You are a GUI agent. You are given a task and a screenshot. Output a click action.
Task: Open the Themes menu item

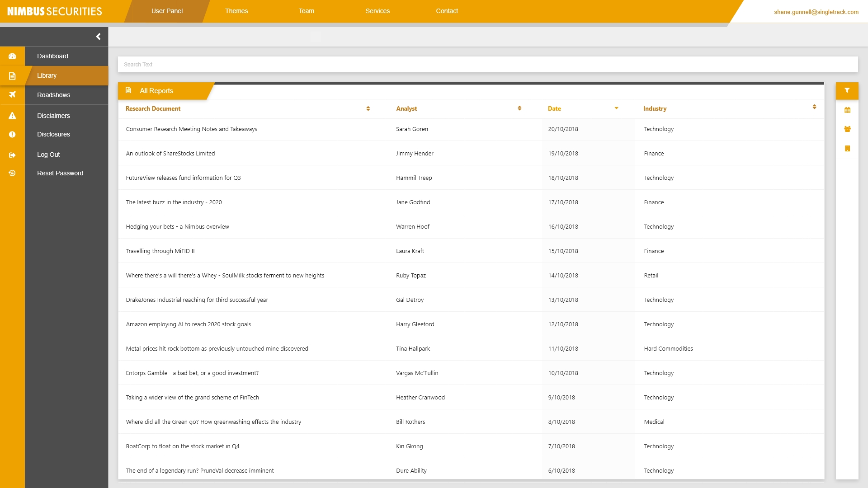pyautogui.click(x=236, y=11)
